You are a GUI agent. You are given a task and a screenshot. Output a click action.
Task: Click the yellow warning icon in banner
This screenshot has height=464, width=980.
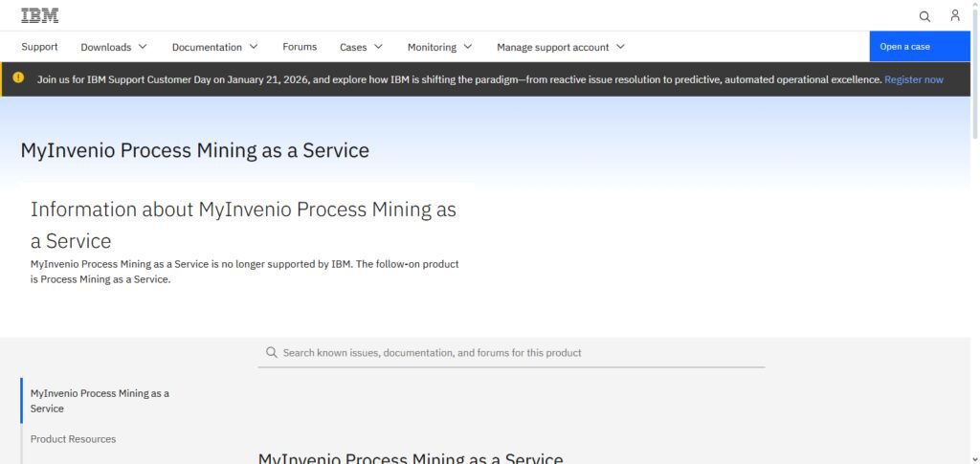coord(18,78)
